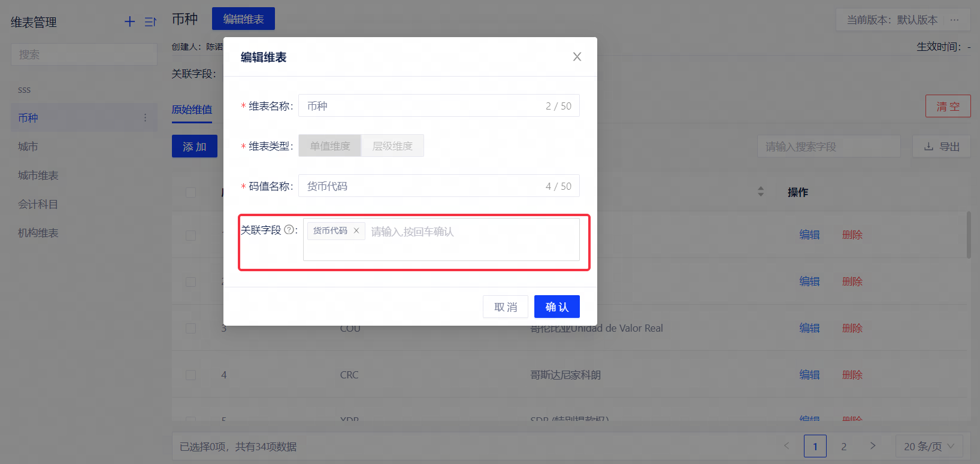Image resolution: width=980 pixels, height=464 pixels.
Task: Collapse the 维表管理 sidebar list icon
Action: pyautogui.click(x=150, y=22)
